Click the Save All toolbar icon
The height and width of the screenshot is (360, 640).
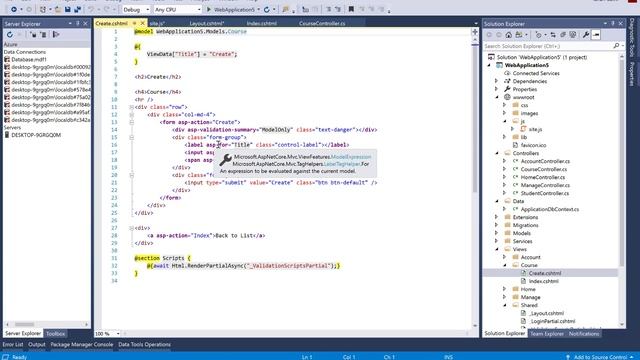77,9
